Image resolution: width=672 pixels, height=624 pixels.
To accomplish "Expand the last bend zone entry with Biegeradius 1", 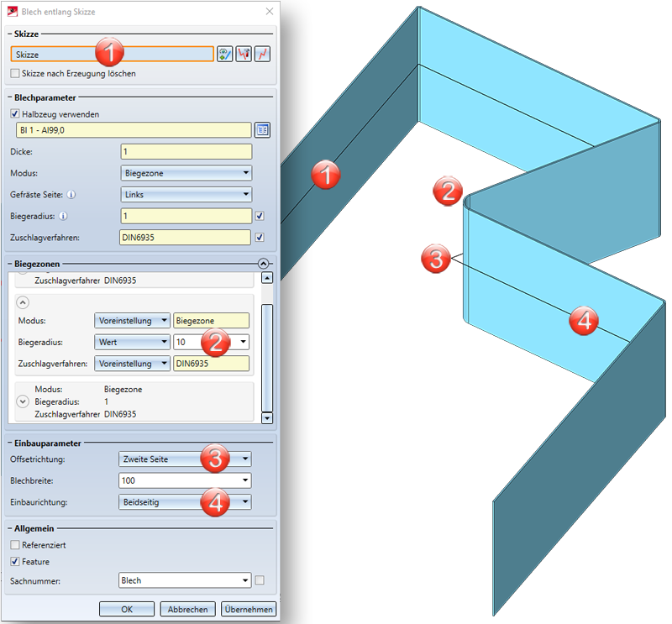I will (23, 401).
